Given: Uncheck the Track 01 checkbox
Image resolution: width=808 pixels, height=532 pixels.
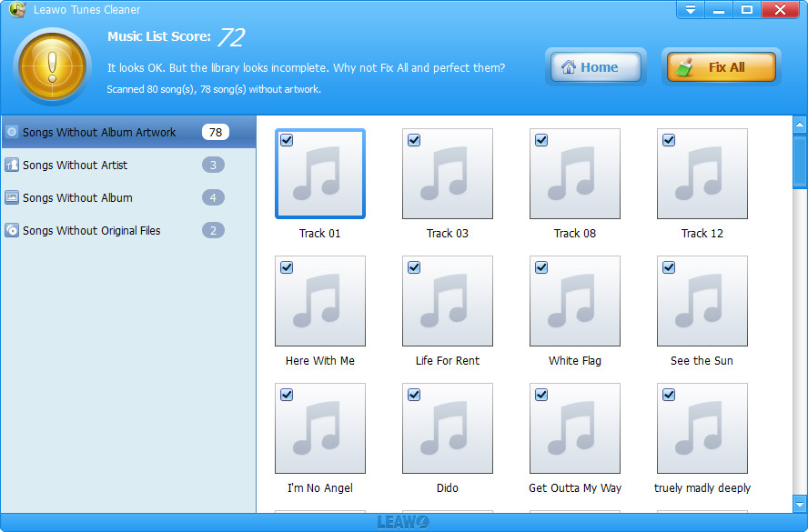Looking at the screenshot, I should click(x=287, y=140).
